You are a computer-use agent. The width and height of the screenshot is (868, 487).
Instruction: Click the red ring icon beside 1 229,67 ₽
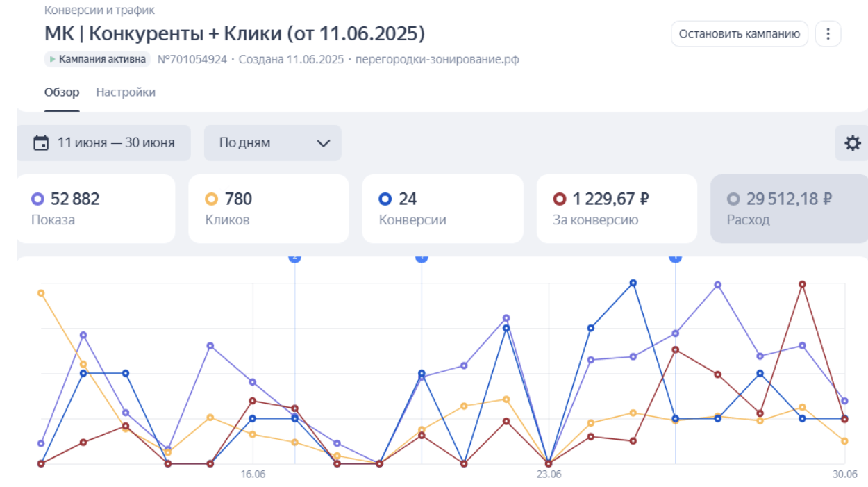click(559, 199)
